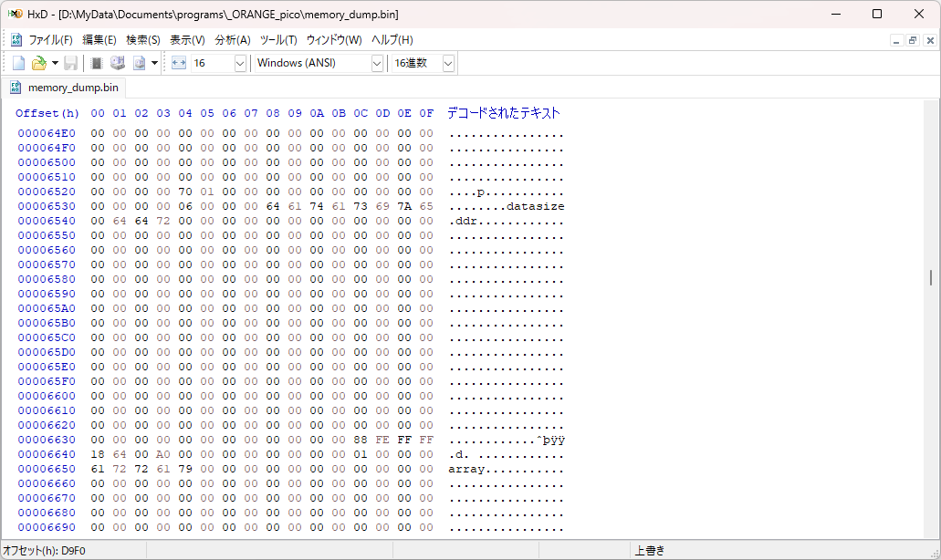Open a file using the Open folder icon

point(39,62)
